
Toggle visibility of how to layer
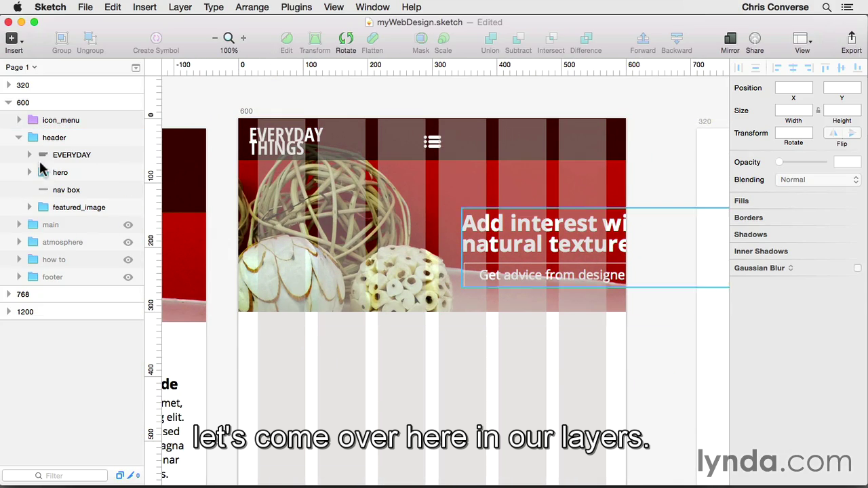point(128,260)
